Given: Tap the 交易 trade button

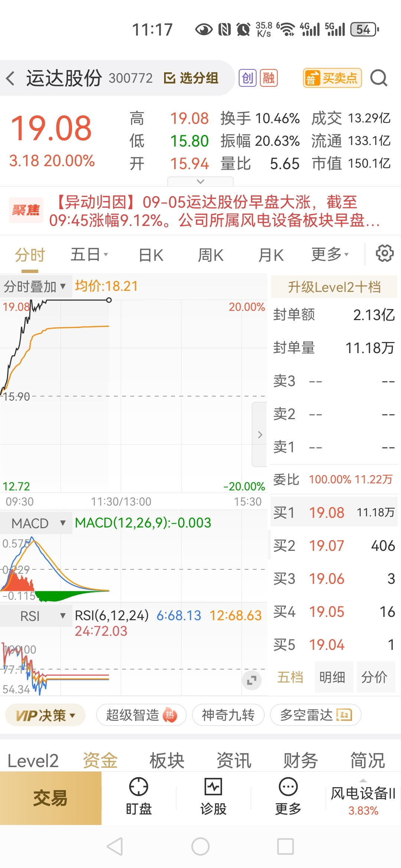Looking at the screenshot, I should coord(50,798).
